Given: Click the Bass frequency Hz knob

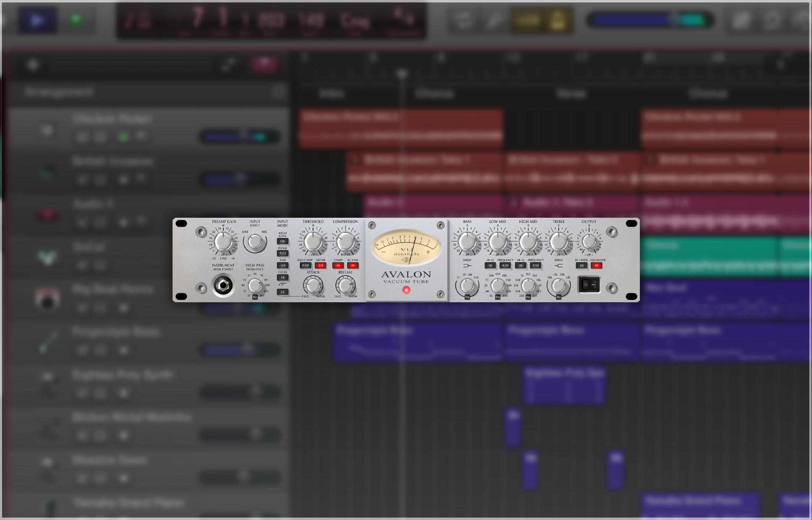Looking at the screenshot, I should (467, 286).
